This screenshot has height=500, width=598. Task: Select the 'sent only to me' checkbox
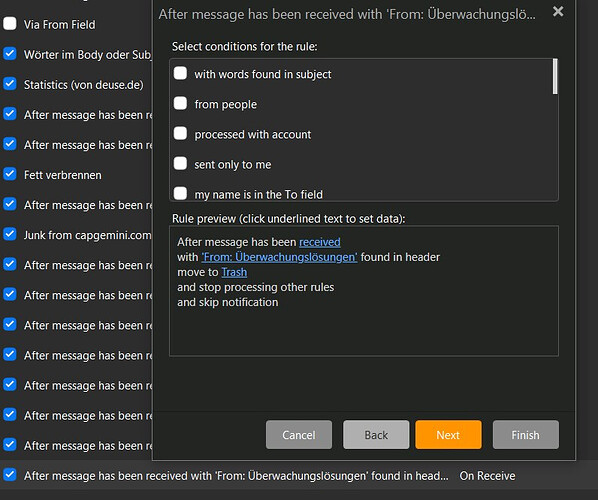click(180, 164)
